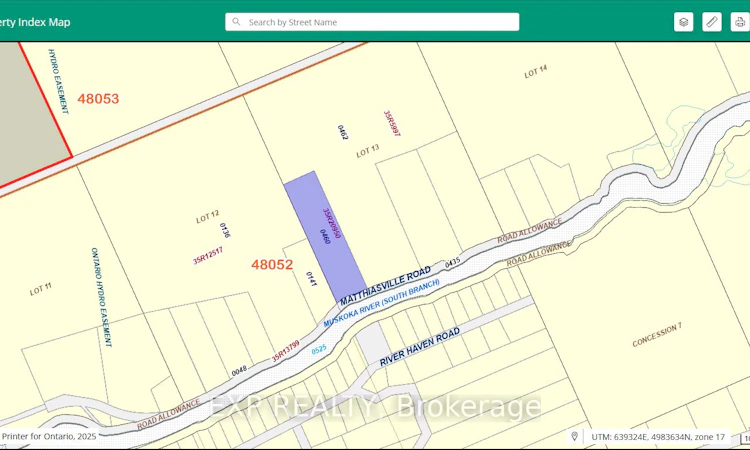Image resolution: width=750 pixels, height=450 pixels.
Task: Click the CONCESSION 7 label
Action: (x=657, y=335)
